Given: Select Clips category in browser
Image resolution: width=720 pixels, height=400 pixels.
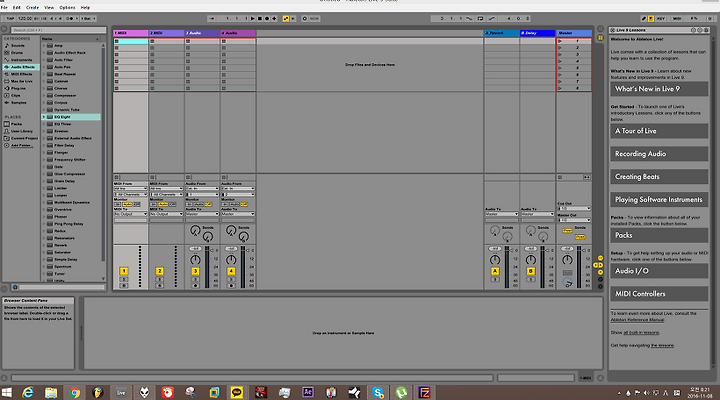Looking at the screenshot, I should (16, 96).
